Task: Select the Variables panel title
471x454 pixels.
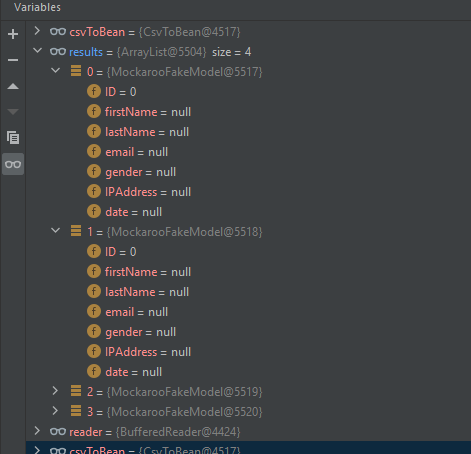Action: tap(37, 7)
